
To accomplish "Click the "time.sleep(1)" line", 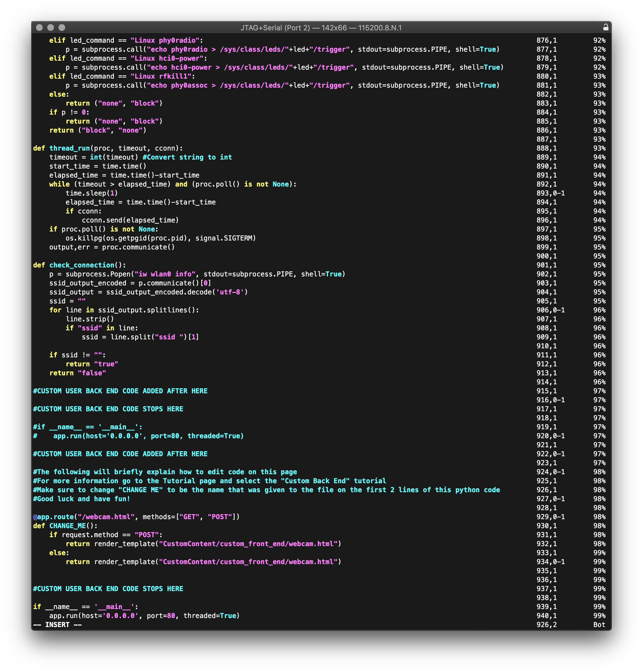I will (x=92, y=193).
